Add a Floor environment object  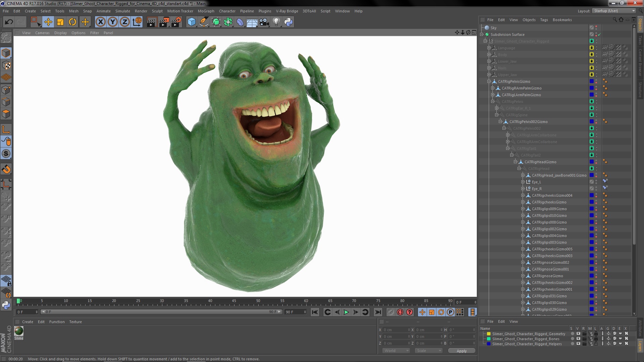tap(252, 22)
